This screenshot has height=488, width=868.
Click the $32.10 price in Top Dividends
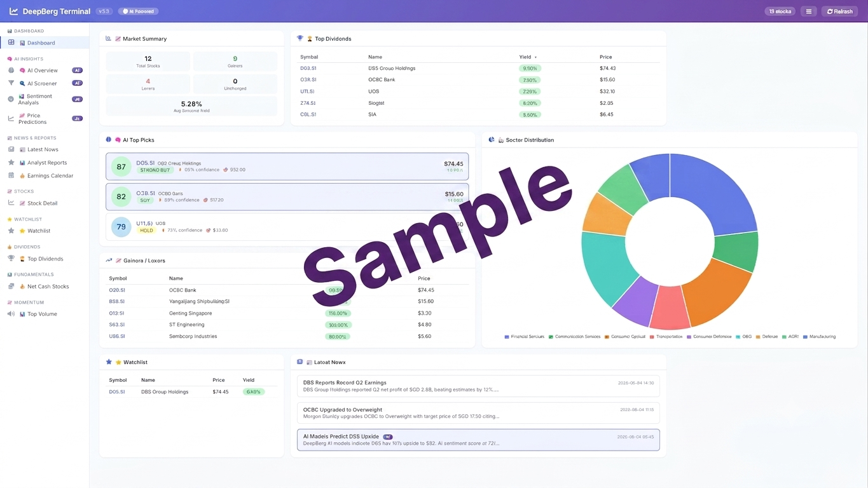[607, 91]
